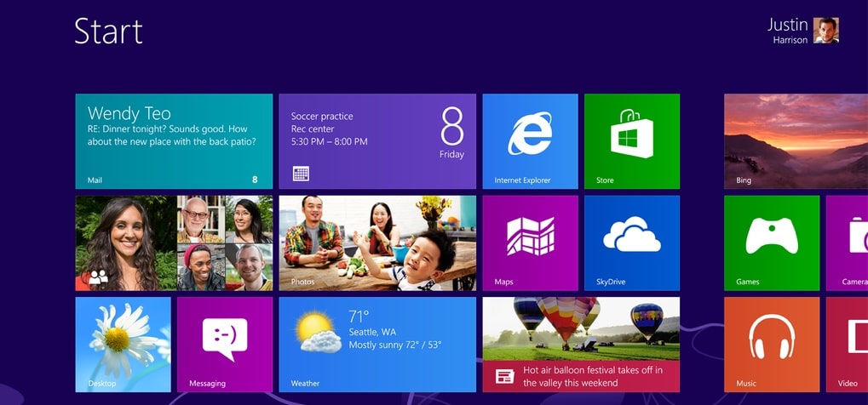Open the hot air balloon festival news tile
This screenshot has width=868, height=405.
coord(581,344)
